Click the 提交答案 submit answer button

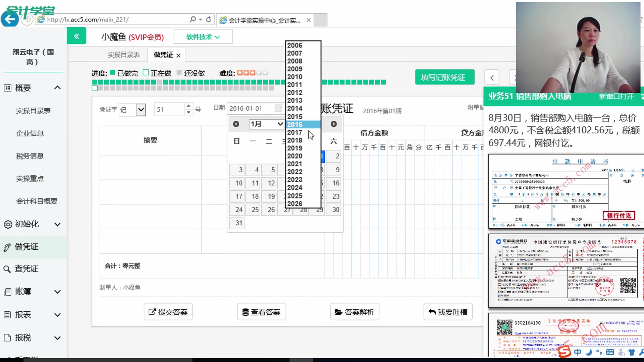(168, 312)
